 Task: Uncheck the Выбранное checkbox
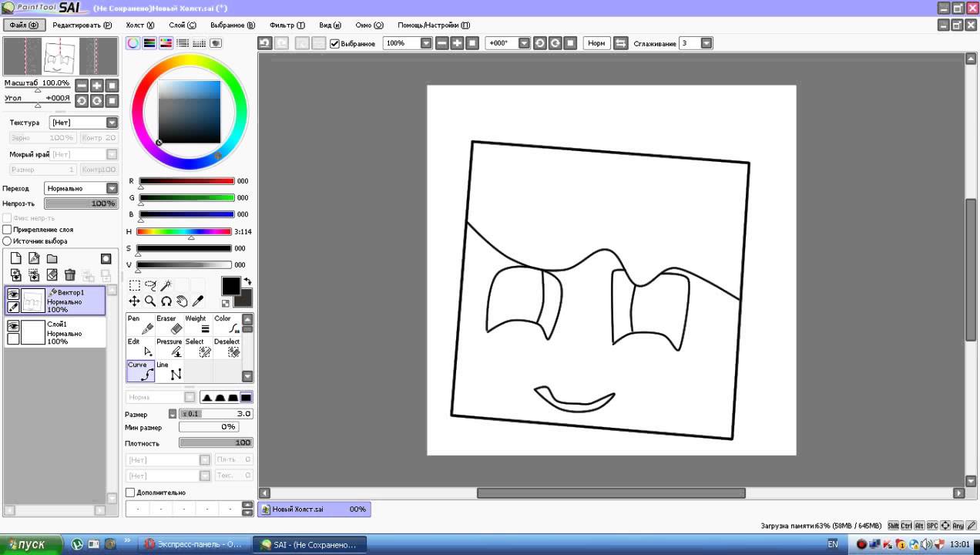coord(334,43)
